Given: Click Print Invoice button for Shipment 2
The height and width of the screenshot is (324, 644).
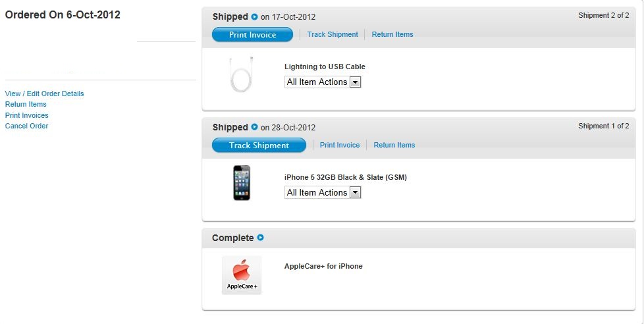Looking at the screenshot, I should tap(253, 35).
